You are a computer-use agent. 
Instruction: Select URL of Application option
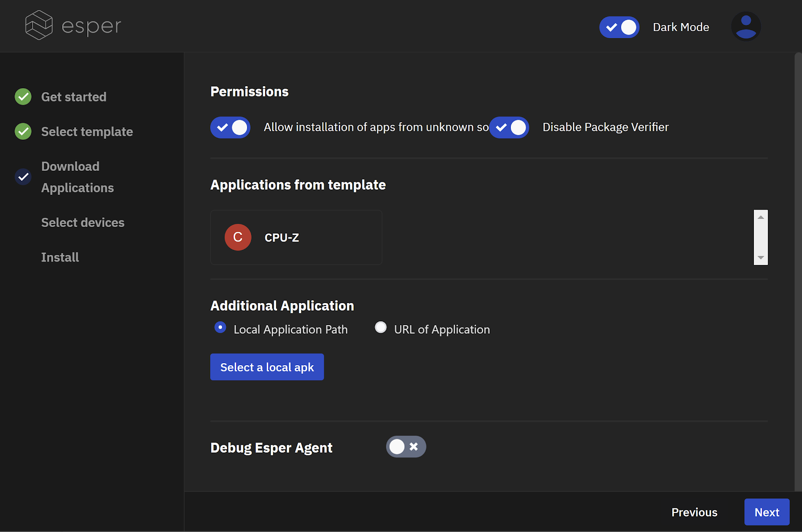(380, 327)
